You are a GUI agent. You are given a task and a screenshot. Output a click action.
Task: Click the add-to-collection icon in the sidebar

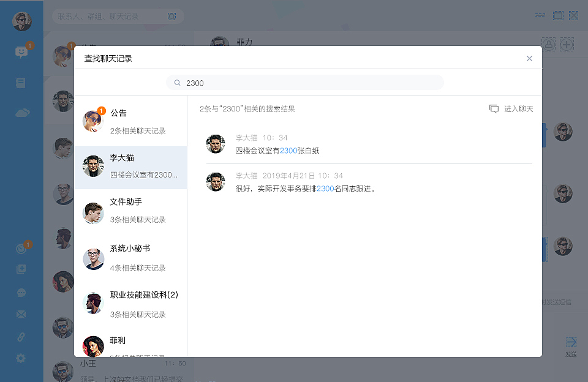(21, 268)
